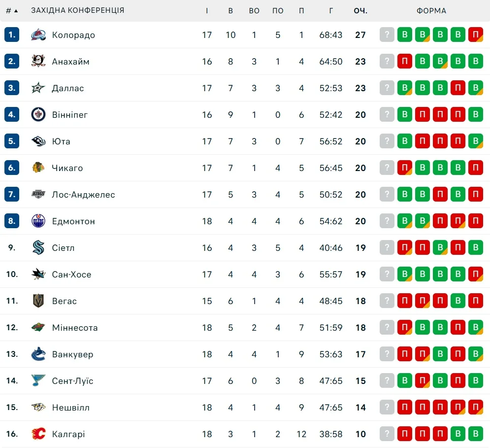Screen dimensions: 490x448
Task: Sort standings by ОЧ. points column
Action: click(x=360, y=10)
